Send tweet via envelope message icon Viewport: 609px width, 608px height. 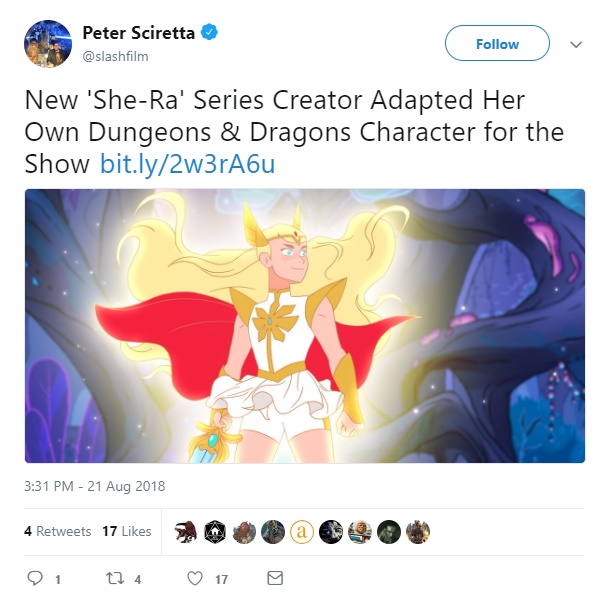[275, 578]
